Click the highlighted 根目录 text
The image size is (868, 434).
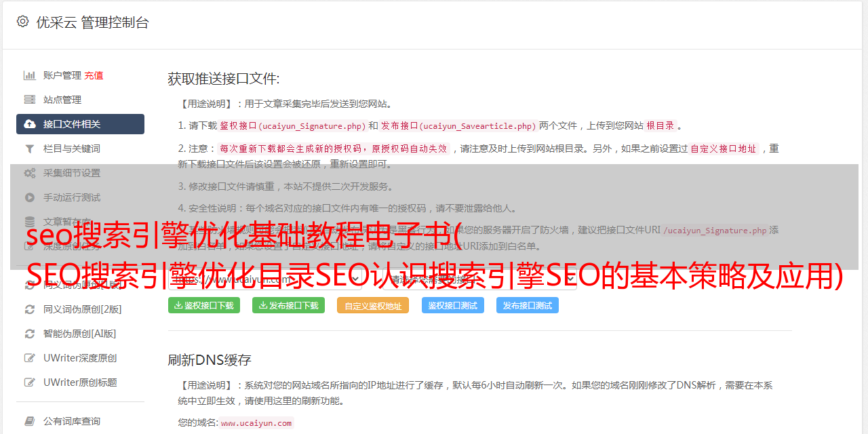tap(660, 125)
